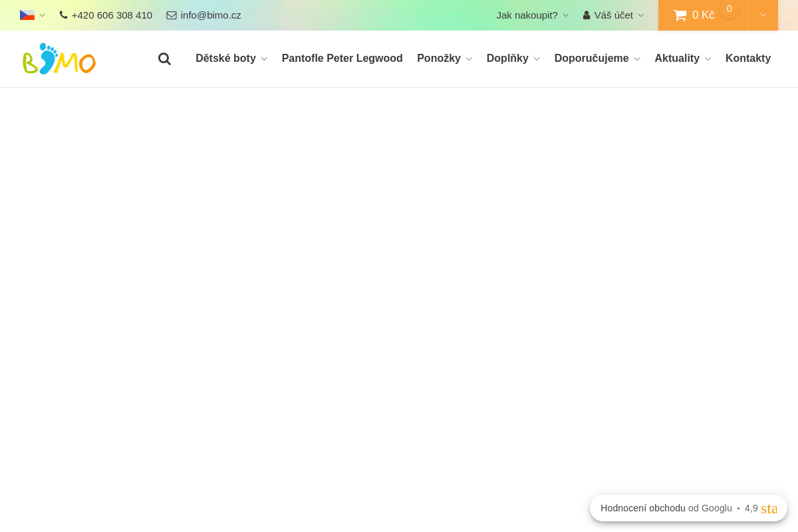Screen dimensions: 798x532
Task: Select Pantofle Peter Legwood in navigation
Action: click(342, 59)
